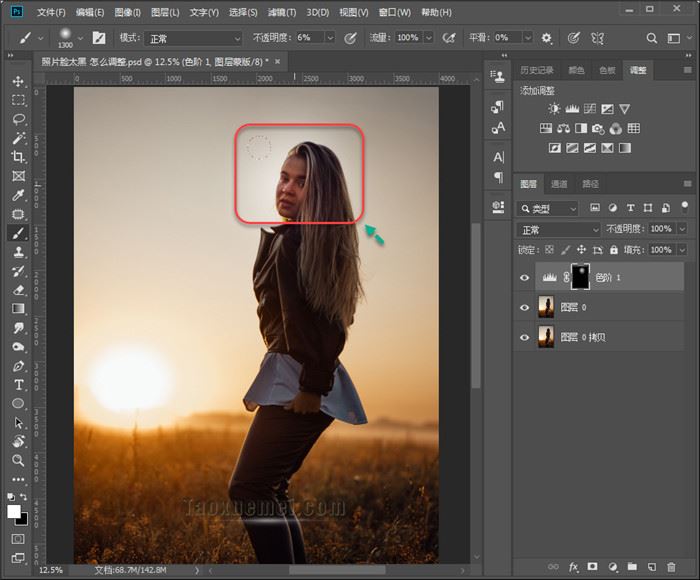The height and width of the screenshot is (580, 700).
Task: Add a Brightness/Contrast adjustment
Action: (x=554, y=108)
